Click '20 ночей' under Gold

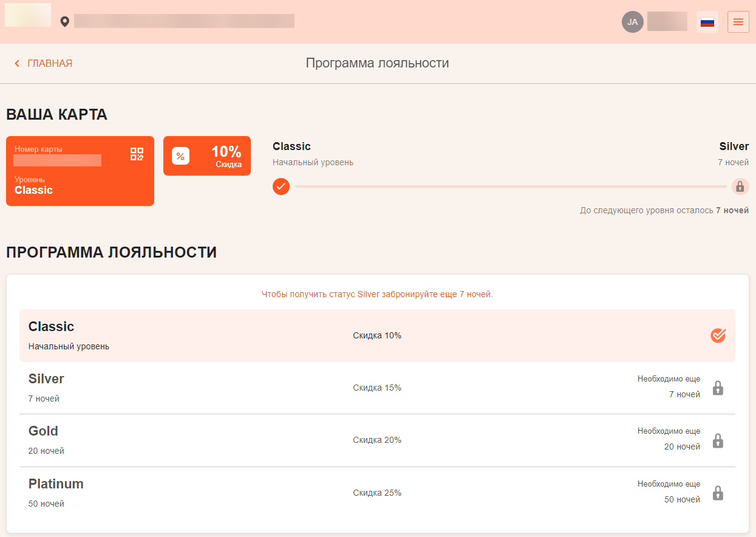tap(46, 451)
